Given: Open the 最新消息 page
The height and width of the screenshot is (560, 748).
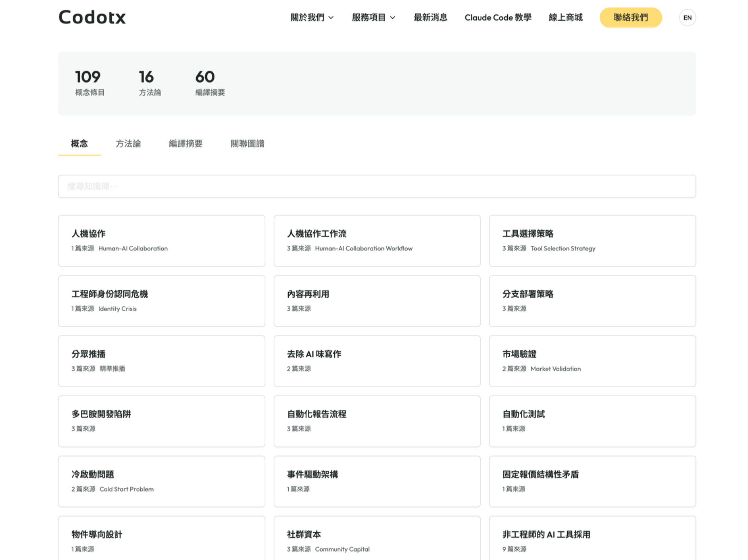Looking at the screenshot, I should click(x=430, y=17).
